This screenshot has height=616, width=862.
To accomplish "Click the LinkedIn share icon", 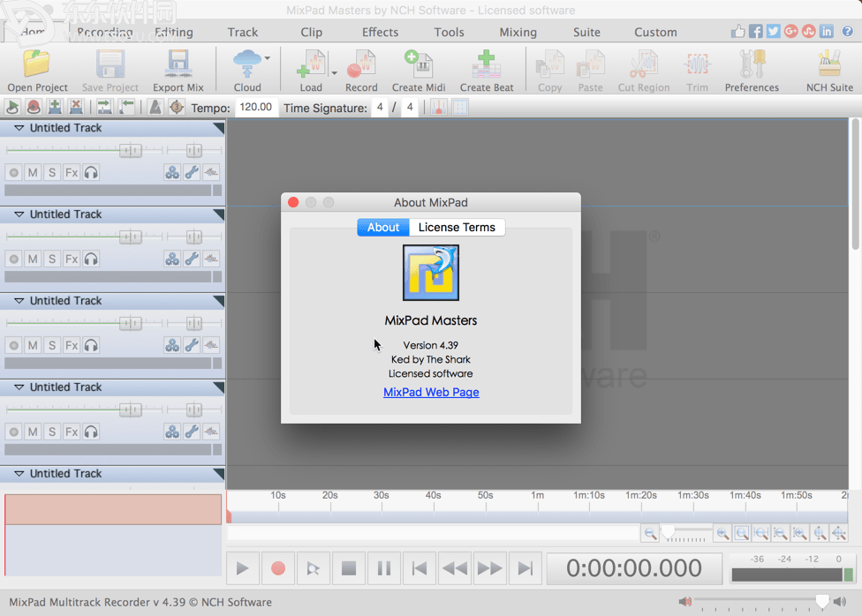I will 827,31.
